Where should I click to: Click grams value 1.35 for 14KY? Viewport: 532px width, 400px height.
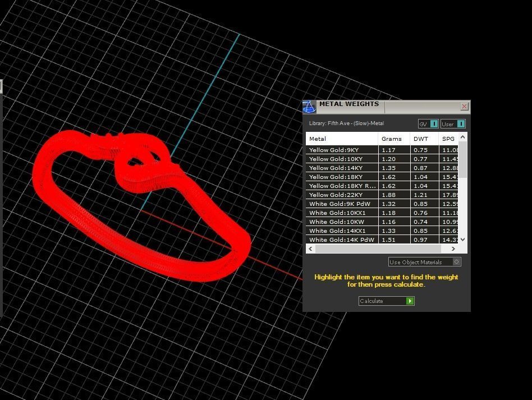[x=388, y=168]
